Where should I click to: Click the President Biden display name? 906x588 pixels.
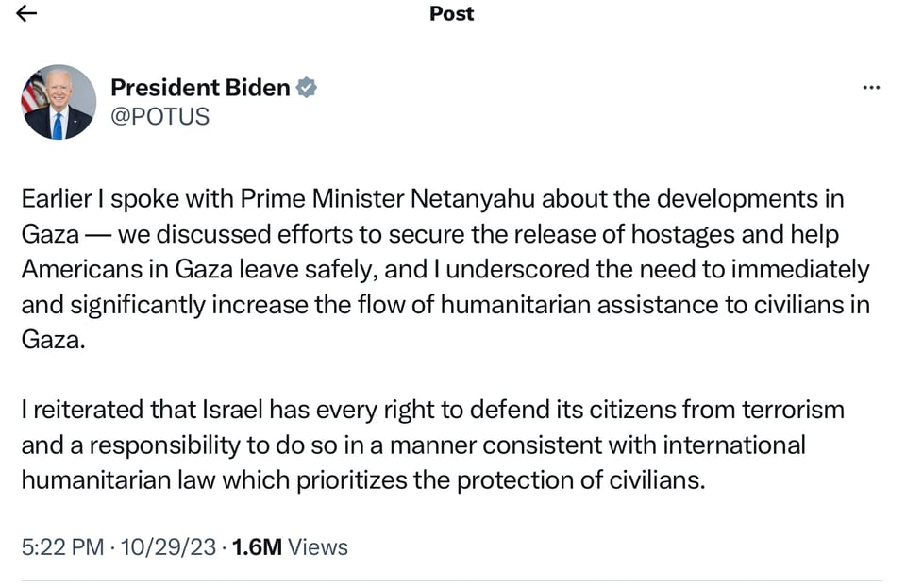(200, 88)
